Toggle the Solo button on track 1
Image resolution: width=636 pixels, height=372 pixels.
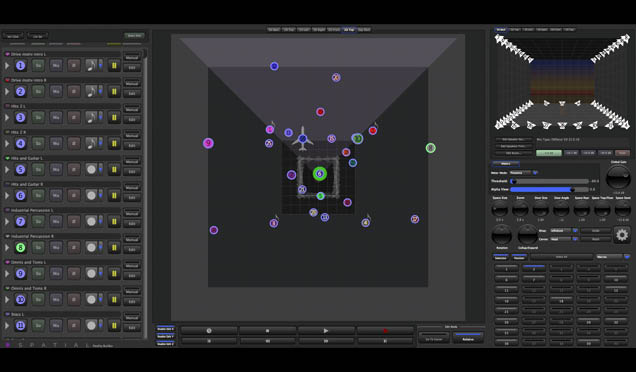pos(38,65)
